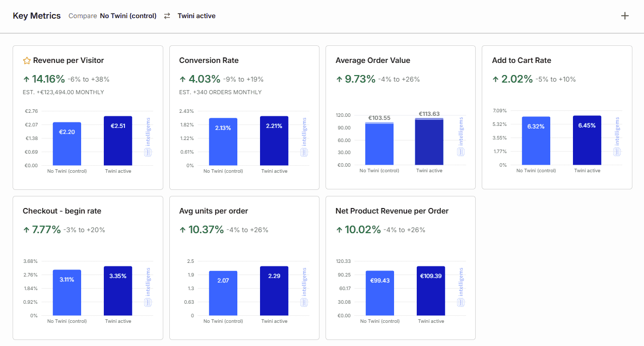Click the green up arrow beside 4.03%
The image size is (644, 346).
point(182,79)
